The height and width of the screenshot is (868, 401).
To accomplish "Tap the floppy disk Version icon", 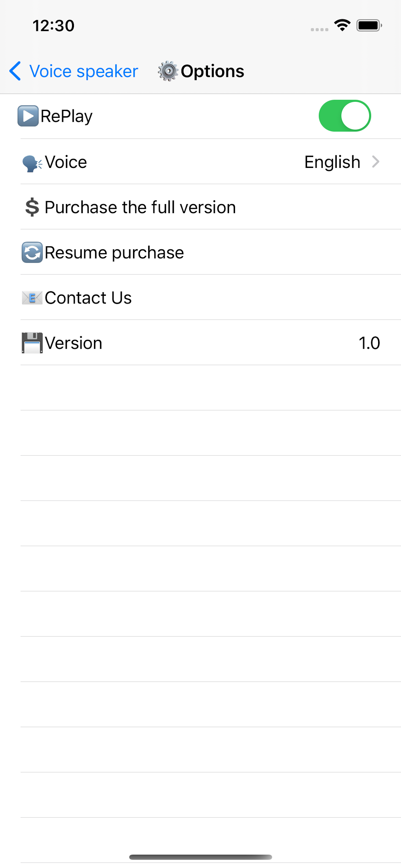I will [32, 343].
